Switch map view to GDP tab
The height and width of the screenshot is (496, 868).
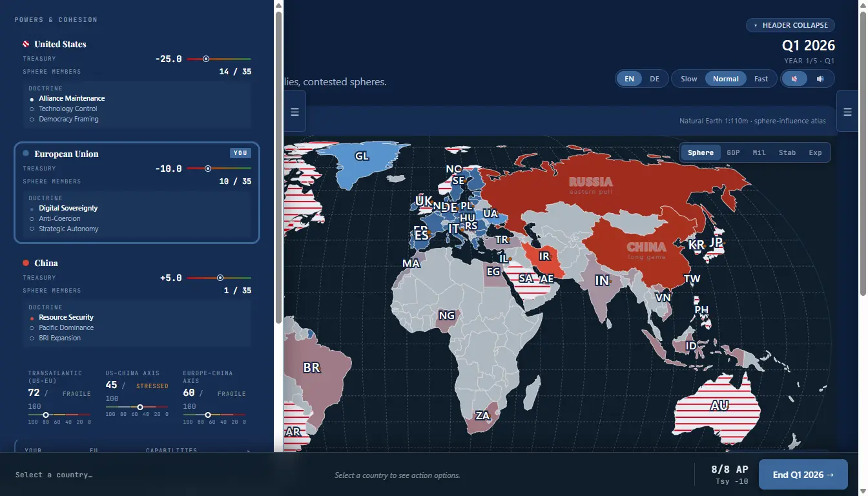click(733, 152)
